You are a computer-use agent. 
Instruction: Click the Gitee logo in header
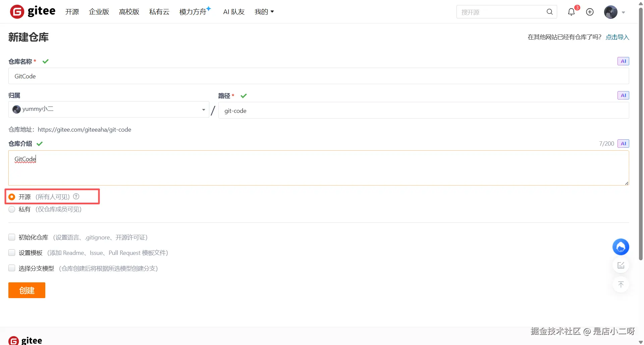(33, 12)
